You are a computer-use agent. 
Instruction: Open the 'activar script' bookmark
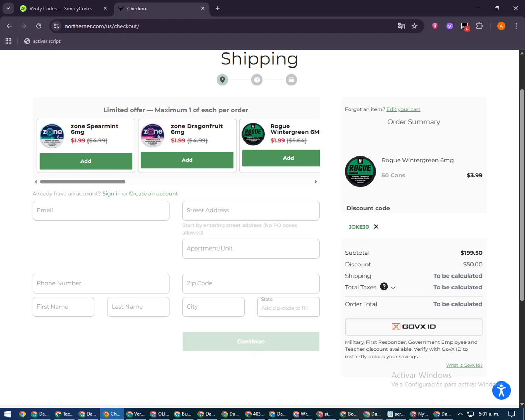click(42, 41)
